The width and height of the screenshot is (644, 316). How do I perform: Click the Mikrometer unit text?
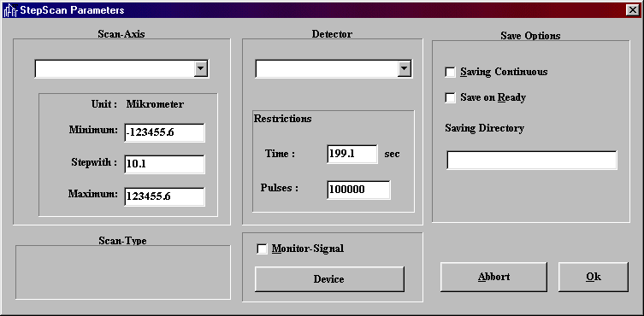[155, 104]
